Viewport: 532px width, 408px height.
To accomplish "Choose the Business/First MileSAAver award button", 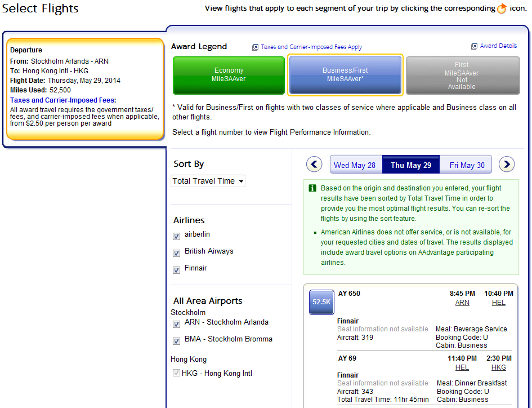I will [x=345, y=75].
